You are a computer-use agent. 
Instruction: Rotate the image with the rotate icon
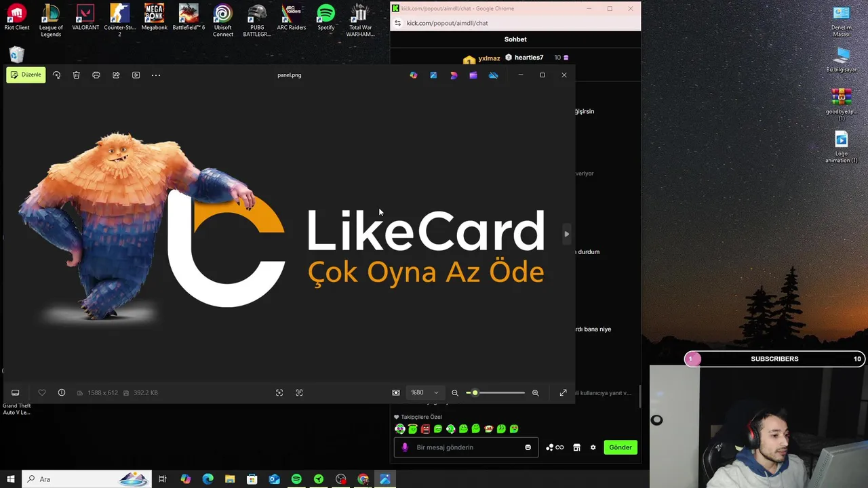point(56,75)
